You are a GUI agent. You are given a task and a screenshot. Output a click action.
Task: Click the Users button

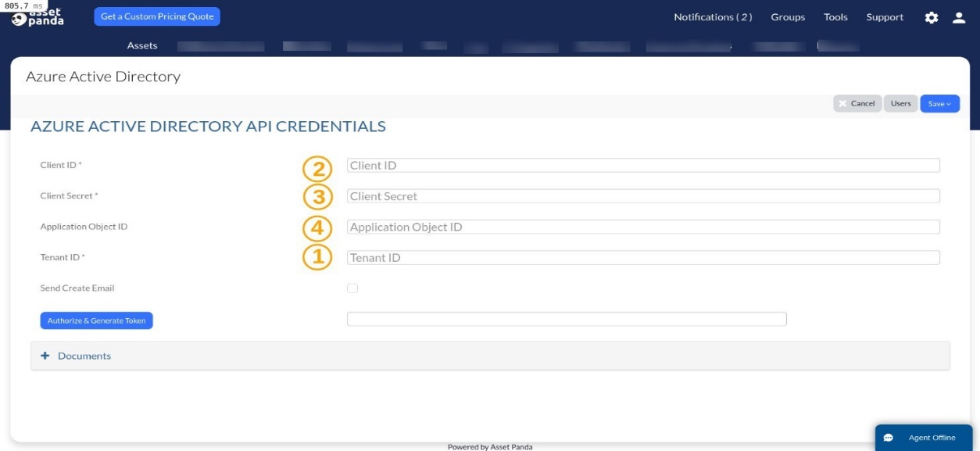(x=901, y=103)
